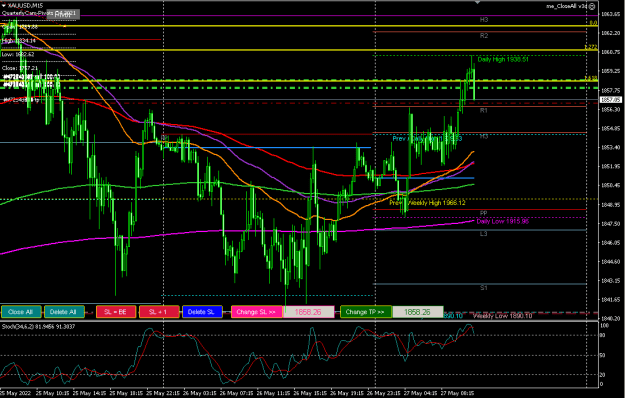Select the Daily Low 1915.96 label
Screen dimensions: 625x398
click(503, 221)
